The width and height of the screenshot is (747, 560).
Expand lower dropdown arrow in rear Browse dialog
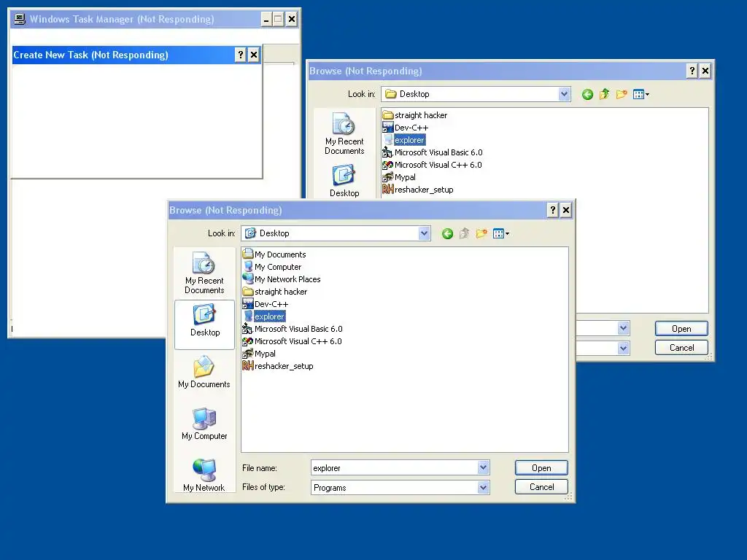coord(623,348)
